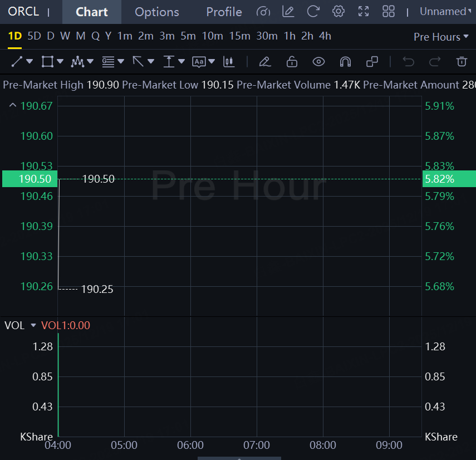Select the trend line drawing tool
476x460 pixels.
point(17,62)
